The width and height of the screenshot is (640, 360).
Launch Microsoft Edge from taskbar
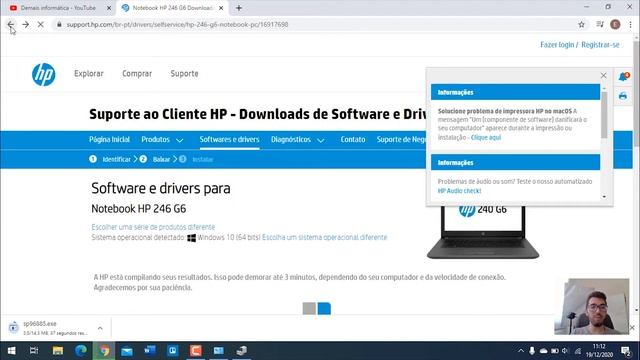pos(81,351)
